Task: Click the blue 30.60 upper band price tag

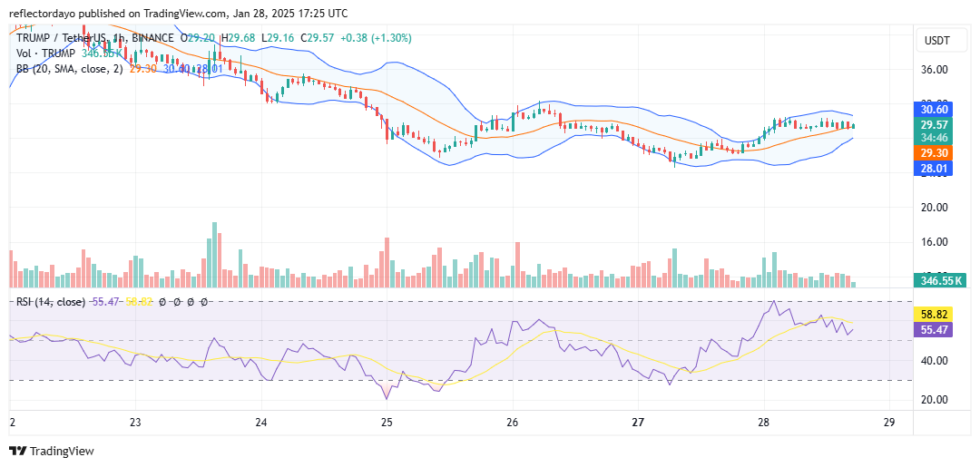Action: [x=935, y=109]
